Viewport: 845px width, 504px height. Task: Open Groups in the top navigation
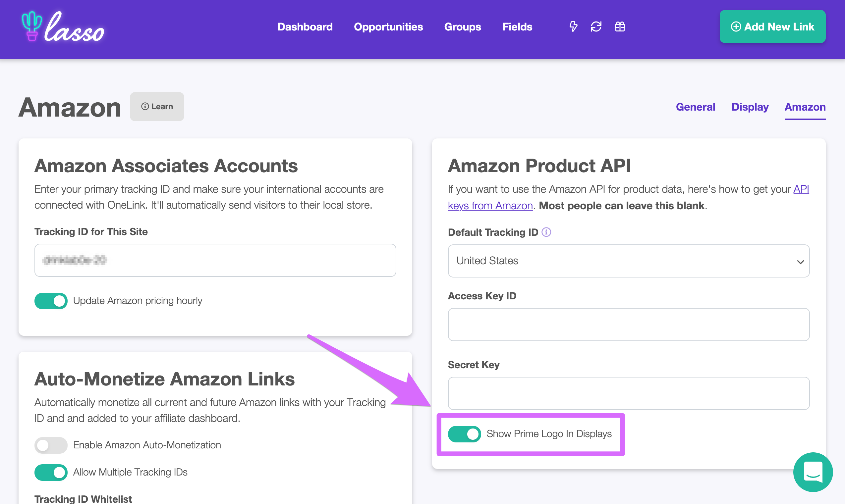point(462,26)
